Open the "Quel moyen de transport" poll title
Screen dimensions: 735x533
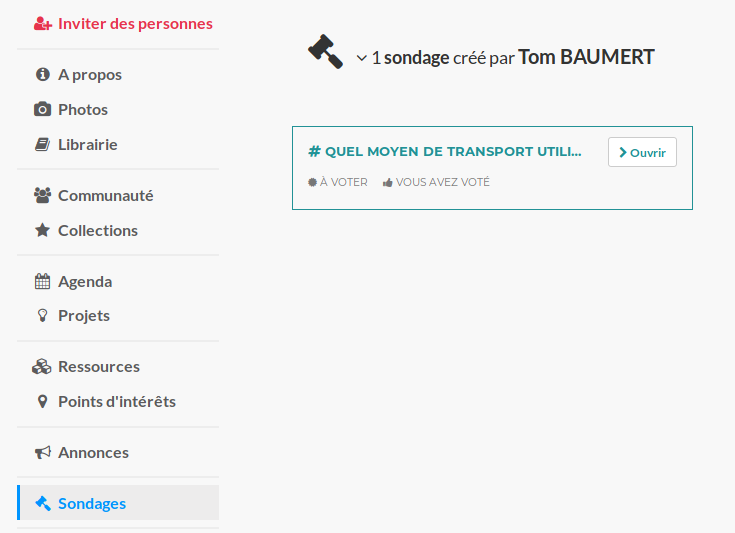tap(445, 152)
